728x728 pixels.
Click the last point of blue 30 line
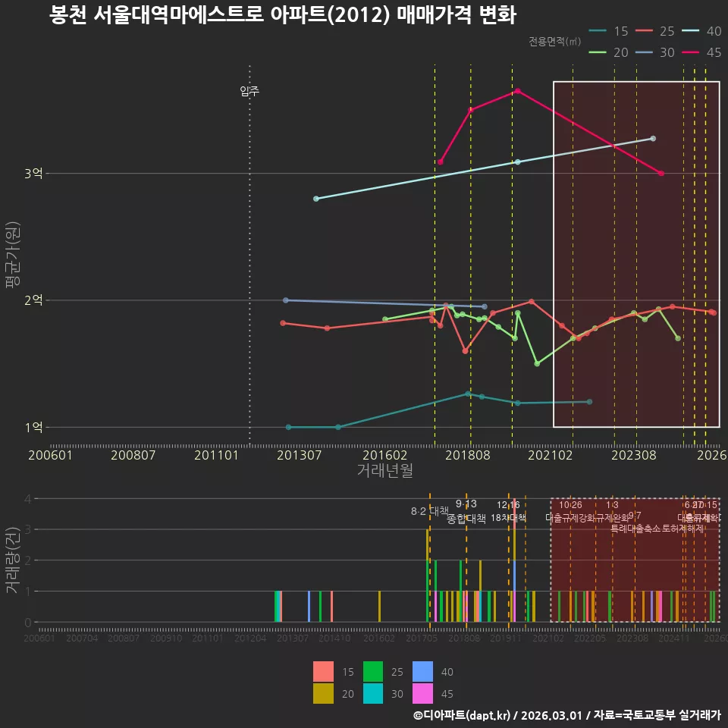pos(485,306)
